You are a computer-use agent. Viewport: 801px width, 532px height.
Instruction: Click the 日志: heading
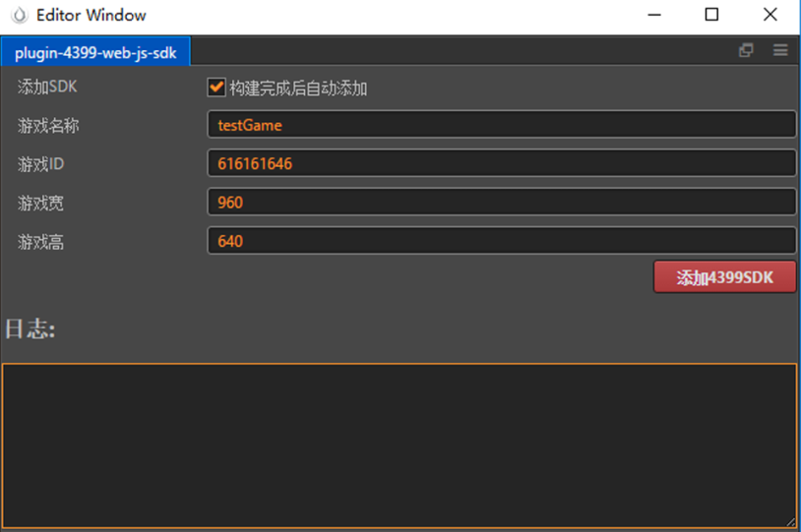(31, 328)
